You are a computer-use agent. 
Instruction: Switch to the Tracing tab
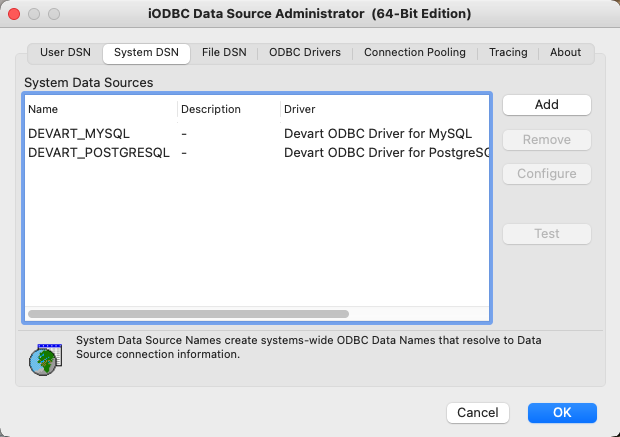pos(508,53)
